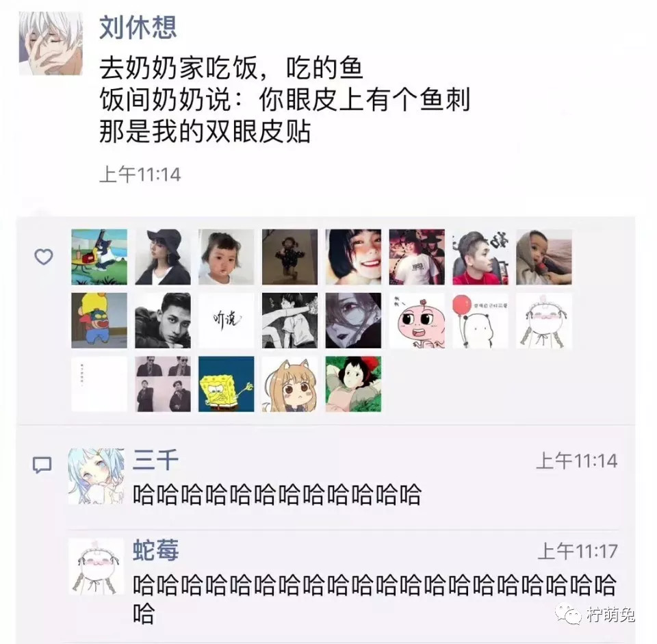The image size is (657, 644).
Task: Open the 刘休想 username link
Action: (x=138, y=27)
